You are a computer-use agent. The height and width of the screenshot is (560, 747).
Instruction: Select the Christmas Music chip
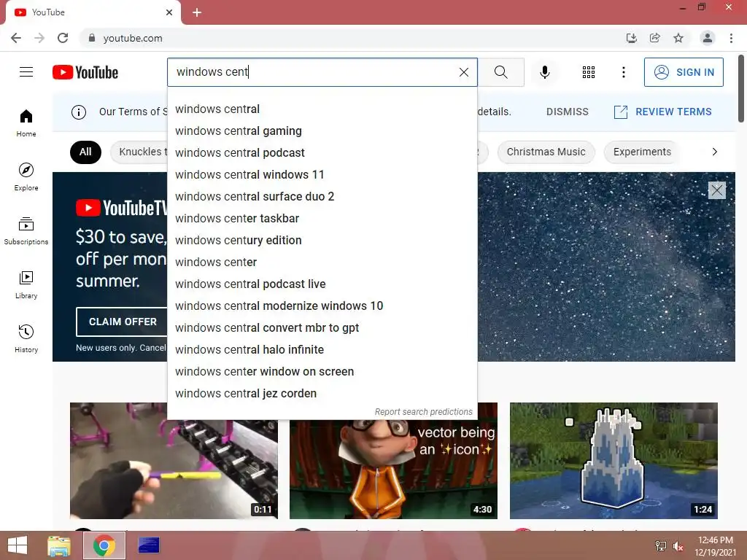(x=546, y=152)
